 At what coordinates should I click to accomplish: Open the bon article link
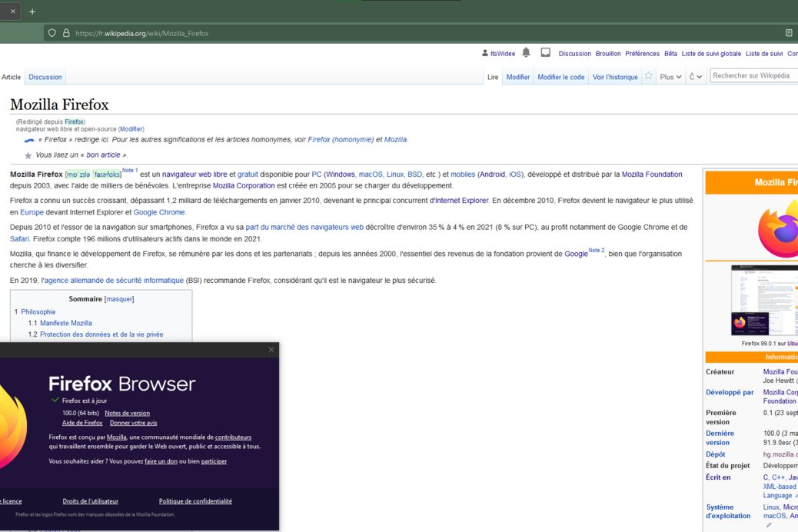point(103,155)
